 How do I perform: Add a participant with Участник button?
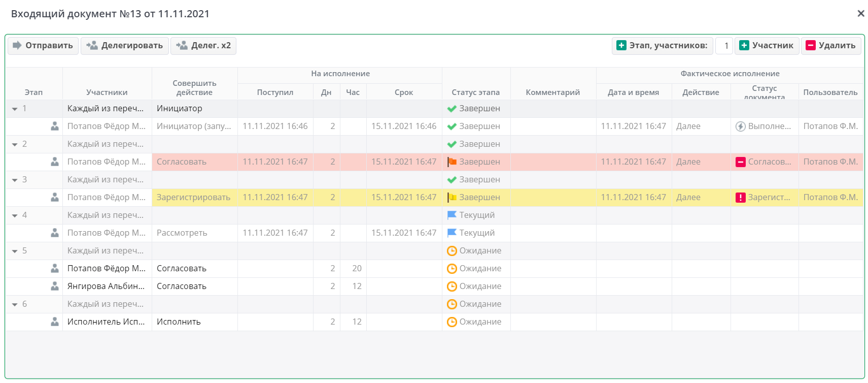tap(767, 46)
